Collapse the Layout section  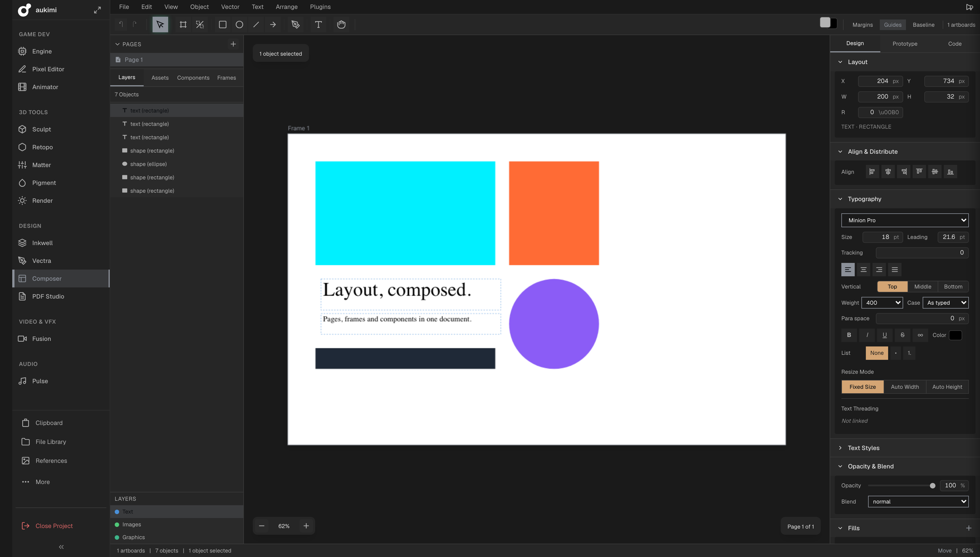click(840, 62)
